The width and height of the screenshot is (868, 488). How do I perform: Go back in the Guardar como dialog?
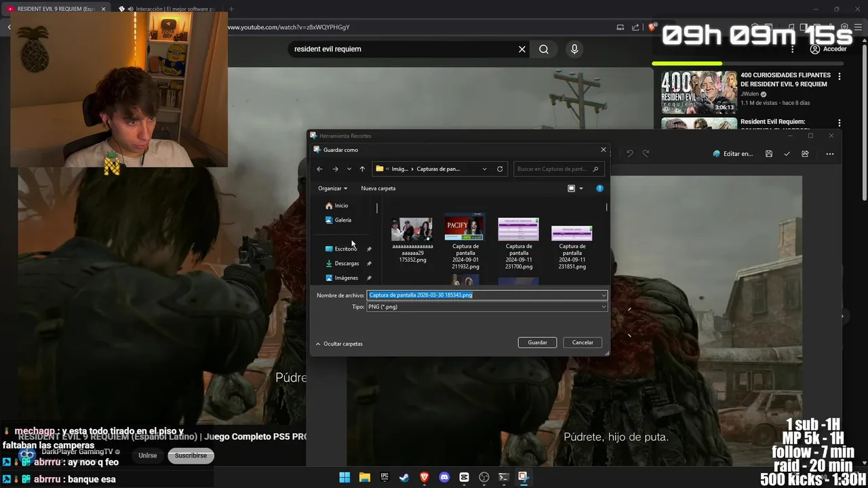[319, 169]
